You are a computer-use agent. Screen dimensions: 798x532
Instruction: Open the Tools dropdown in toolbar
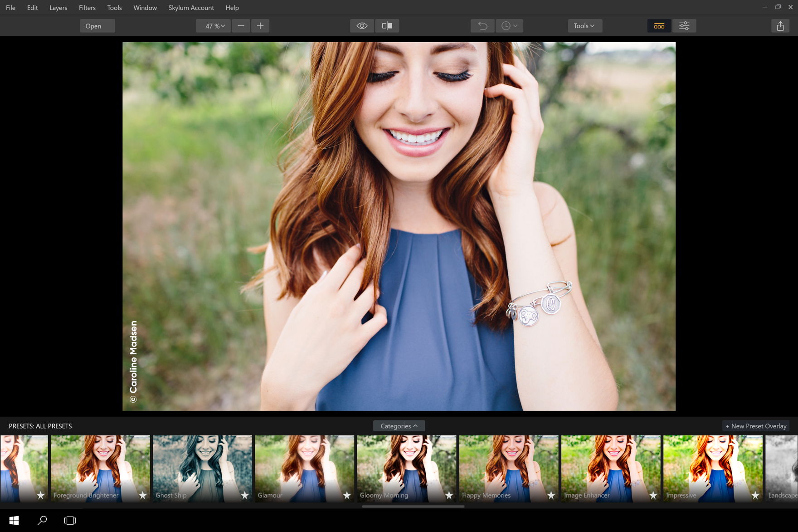tap(584, 26)
